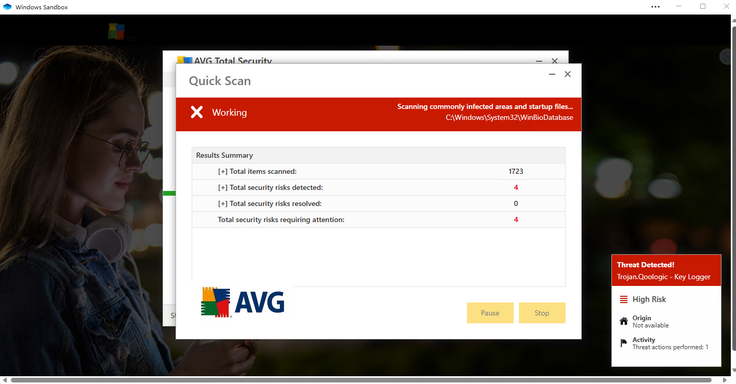Click C:\Windows\System32\WinBioDatabase path text
The image size is (736, 384).
pos(509,117)
